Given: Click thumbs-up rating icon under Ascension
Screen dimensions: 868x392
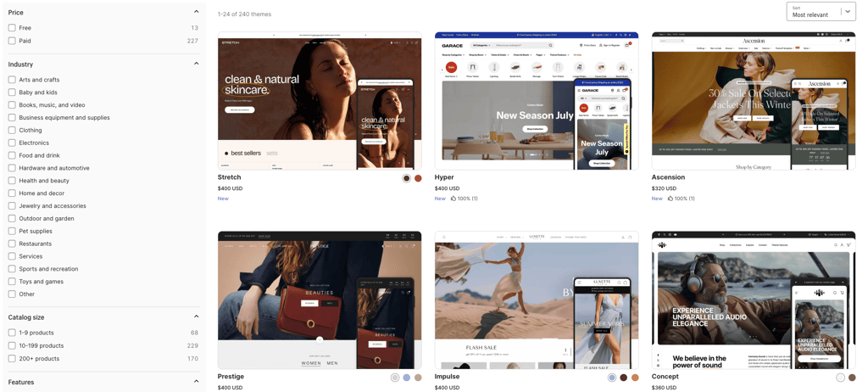Looking at the screenshot, I should [x=670, y=198].
